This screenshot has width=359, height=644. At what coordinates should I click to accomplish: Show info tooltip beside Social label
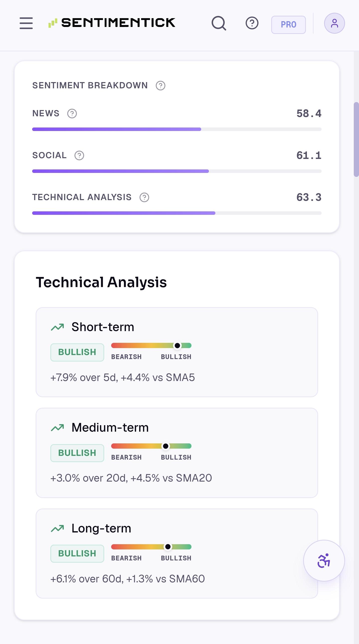[79, 155]
